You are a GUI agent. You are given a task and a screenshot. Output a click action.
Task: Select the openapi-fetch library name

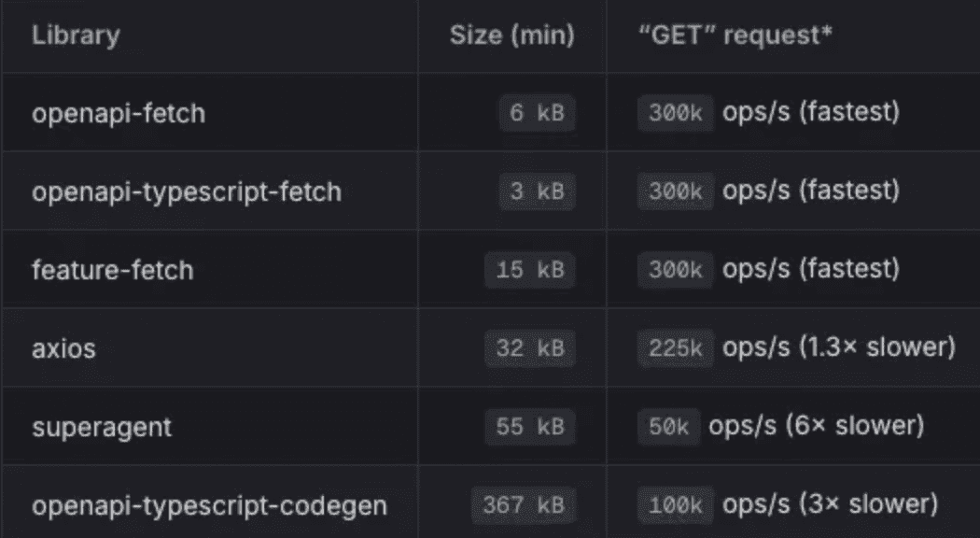click(119, 114)
